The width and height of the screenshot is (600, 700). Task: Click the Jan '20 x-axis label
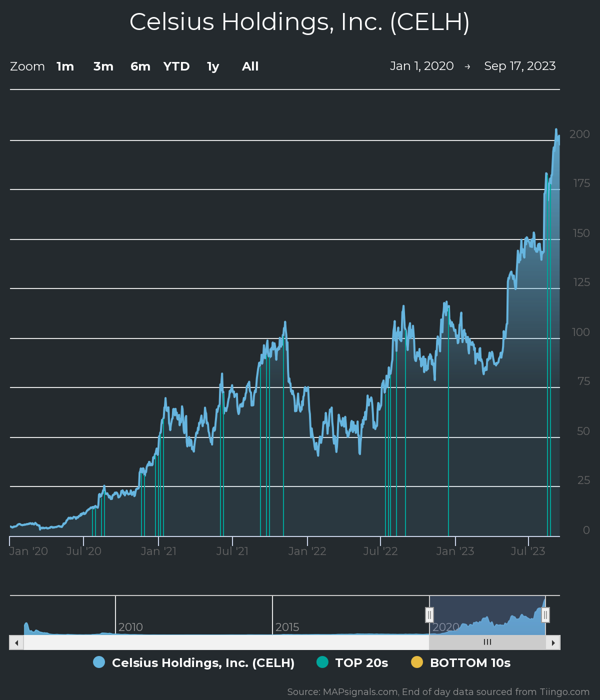[x=29, y=551]
